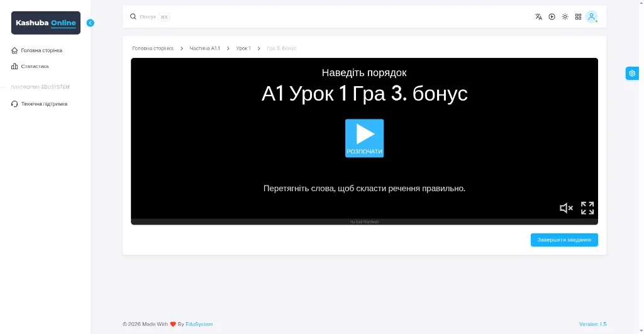Click the Гра 3. Бонус breadcrumb text
Viewport: 644px width, 334px height.
(x=281, y=48)
